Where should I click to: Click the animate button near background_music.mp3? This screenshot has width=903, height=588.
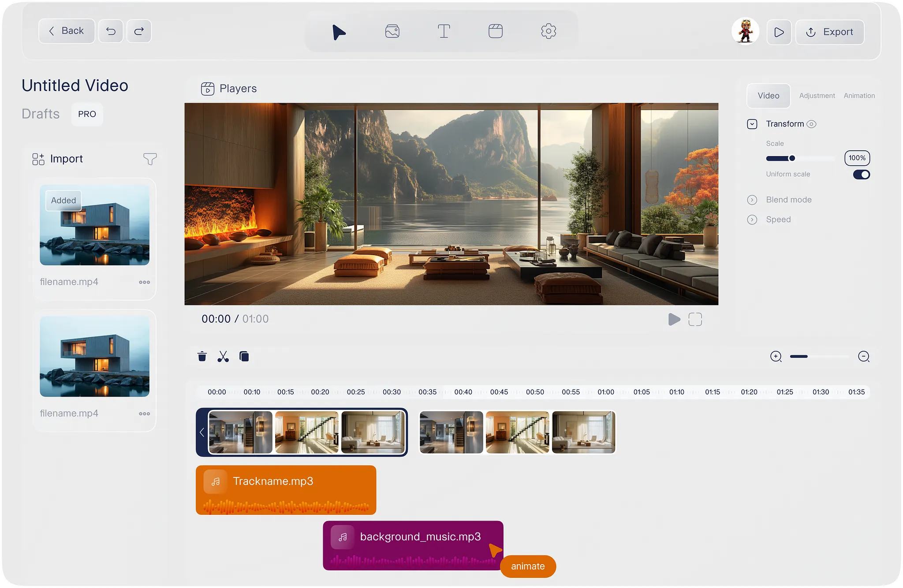527,566
